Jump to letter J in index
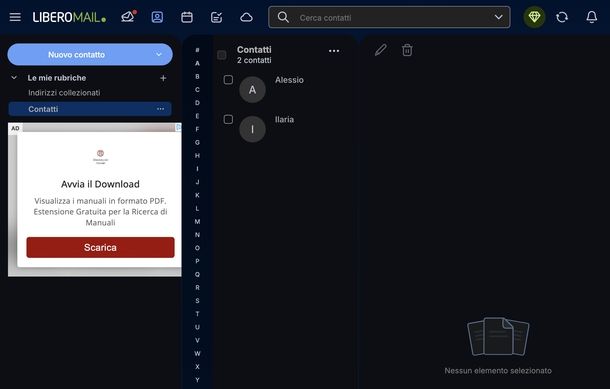The height and width of the screenshot is (389, 610). pos(197,182)
